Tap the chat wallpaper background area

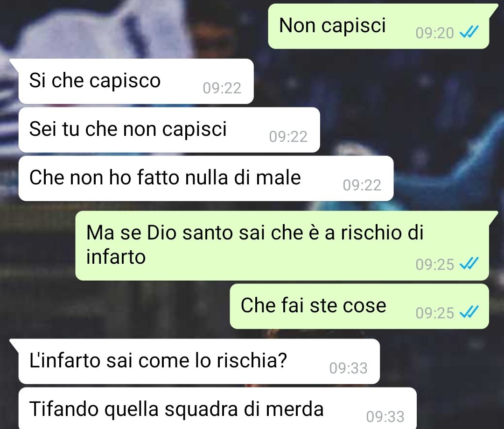[x=129, y=29]
